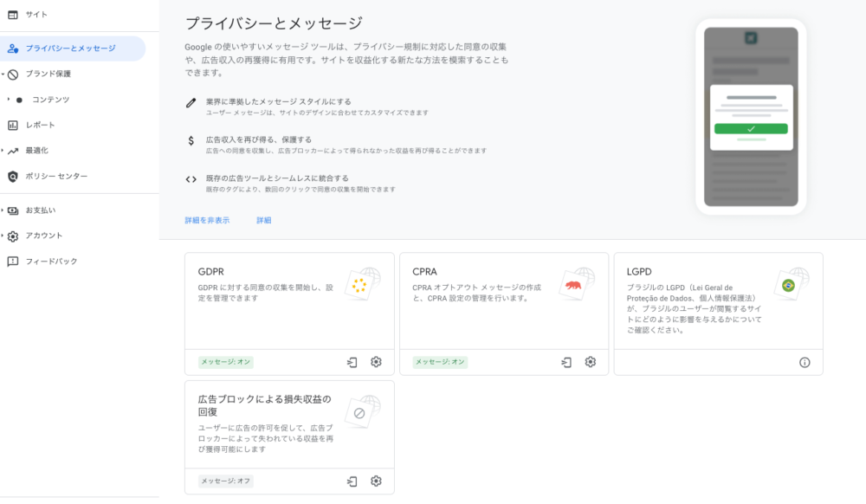Open GDPR settings gear
866x504 pixels.
tap(376, 362)
